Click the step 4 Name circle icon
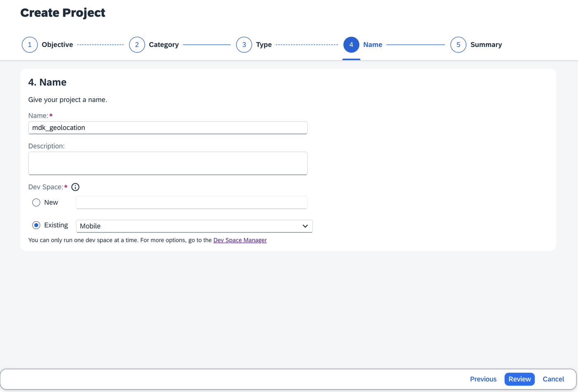578x392 pixels. 351,45
